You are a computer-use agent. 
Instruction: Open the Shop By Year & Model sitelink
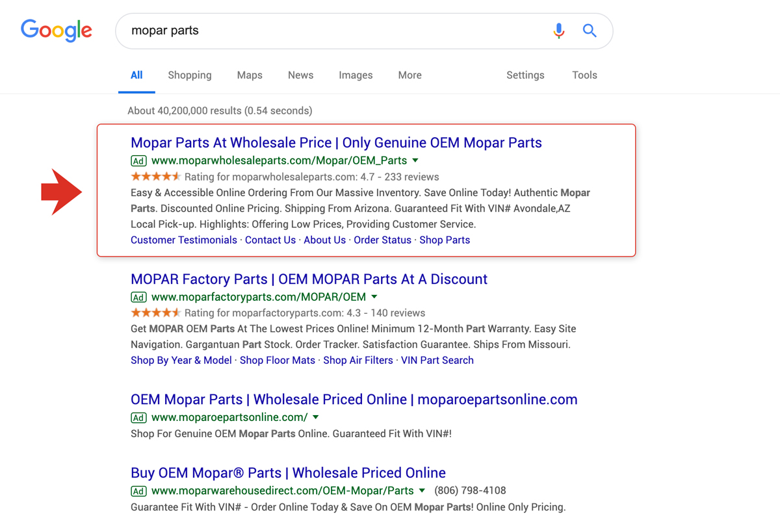[x=181, y=360]
